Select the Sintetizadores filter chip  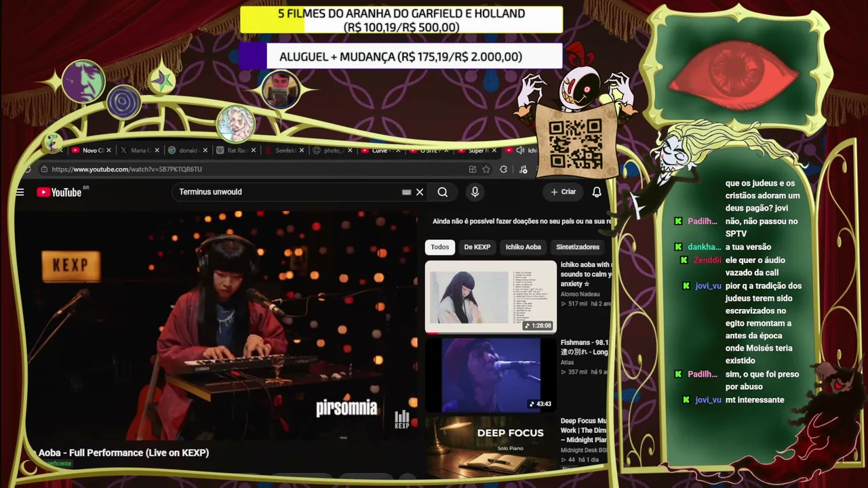578,247
